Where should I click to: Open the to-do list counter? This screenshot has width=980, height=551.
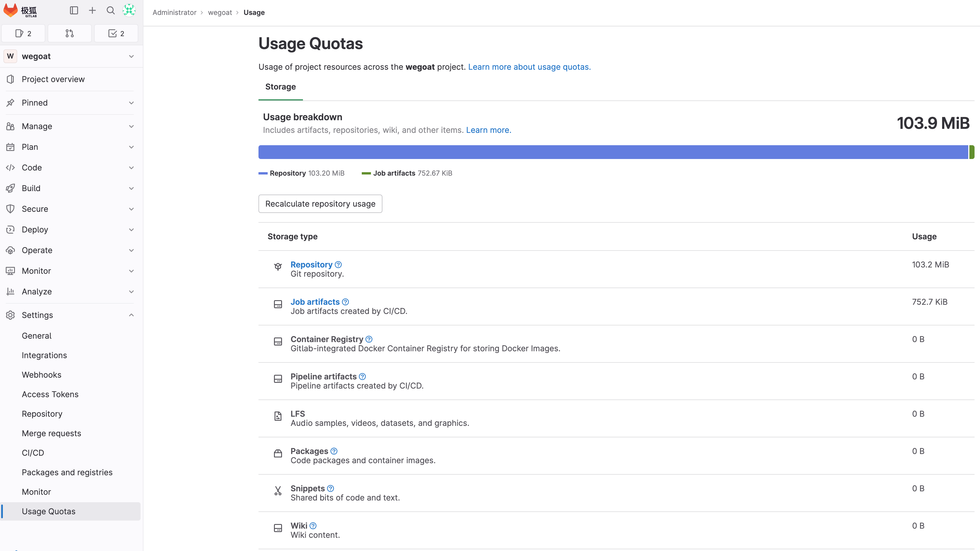coord(116,34)
